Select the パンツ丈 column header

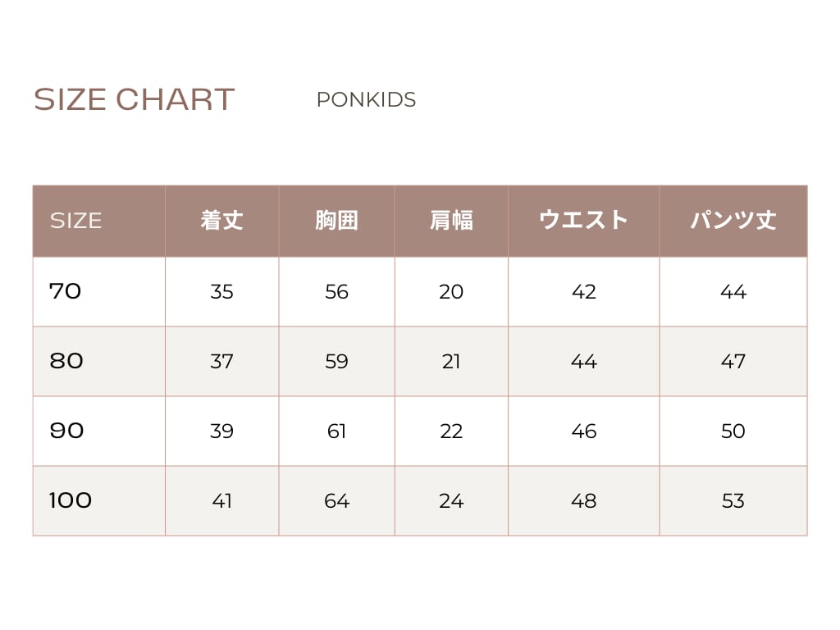coord(733,221)
